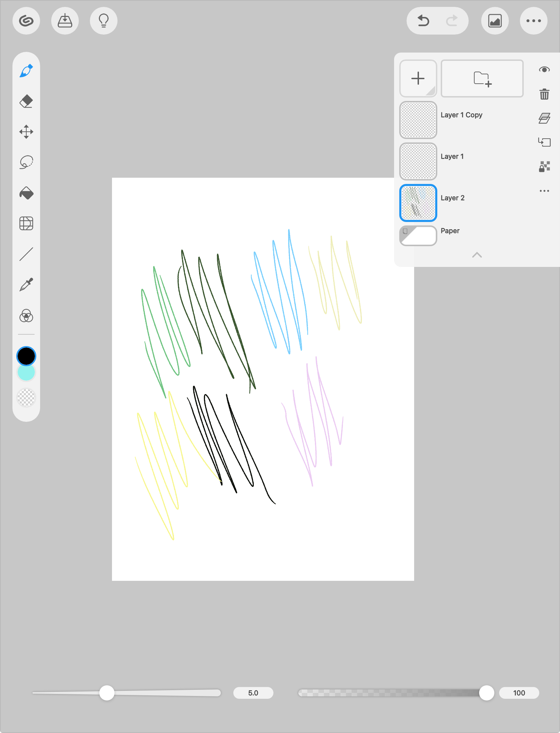Screen dimensions: 560x733
Task: Click the stacked layers duplicate icon
Action: coord(544,118)
